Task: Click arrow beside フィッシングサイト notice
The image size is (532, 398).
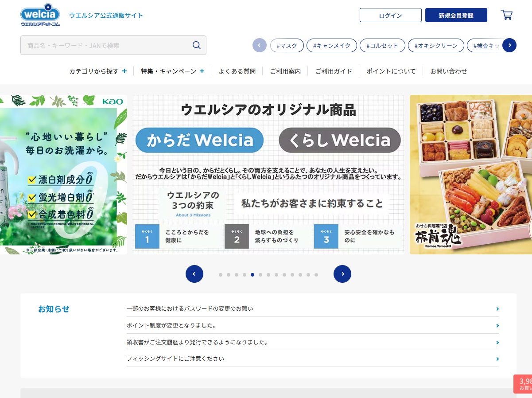Action: point(497,359)
